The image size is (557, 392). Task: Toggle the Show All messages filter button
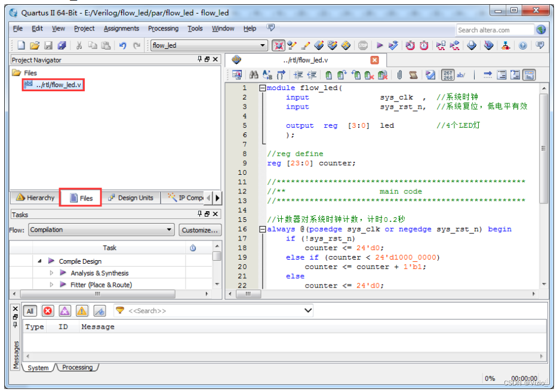30,311
